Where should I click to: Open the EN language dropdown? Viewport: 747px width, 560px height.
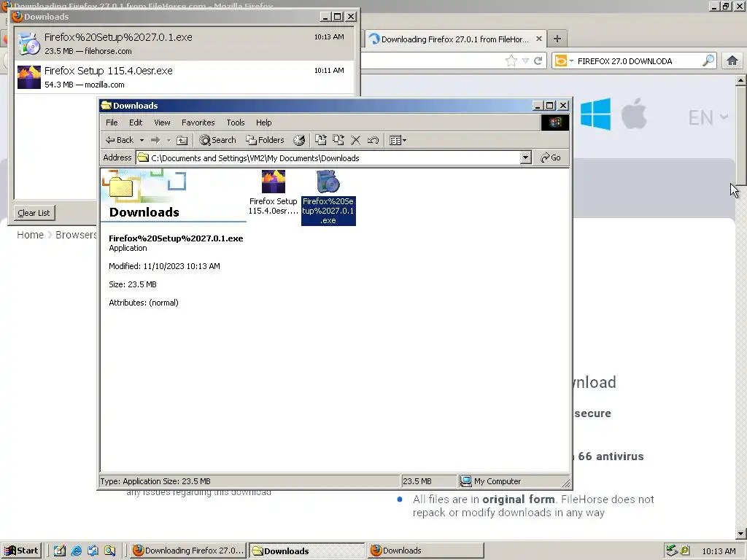[708, 117]
